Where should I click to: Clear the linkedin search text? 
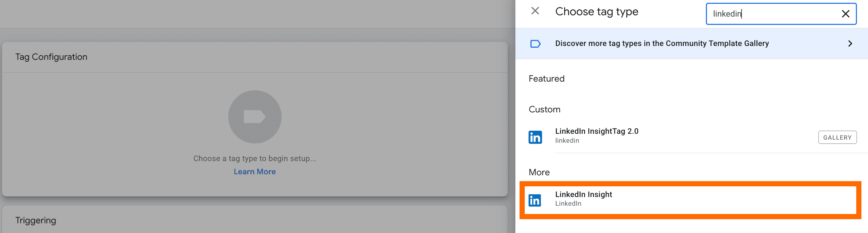click(845, 14)
